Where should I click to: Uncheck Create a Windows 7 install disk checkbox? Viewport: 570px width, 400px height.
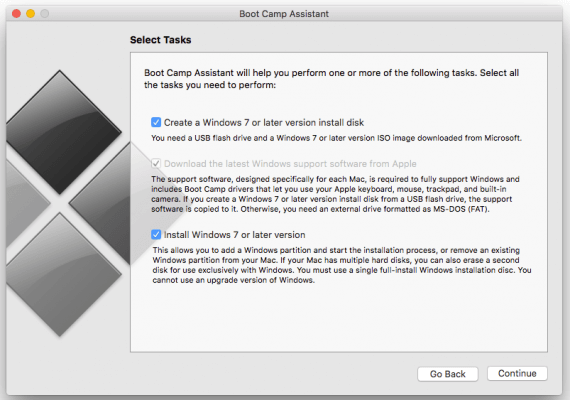click(156, 122)
